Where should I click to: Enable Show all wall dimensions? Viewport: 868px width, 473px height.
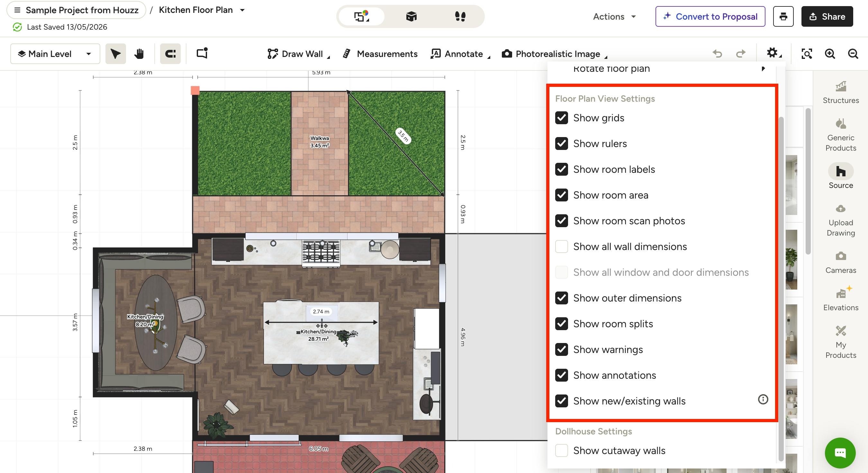coord(561,246)
